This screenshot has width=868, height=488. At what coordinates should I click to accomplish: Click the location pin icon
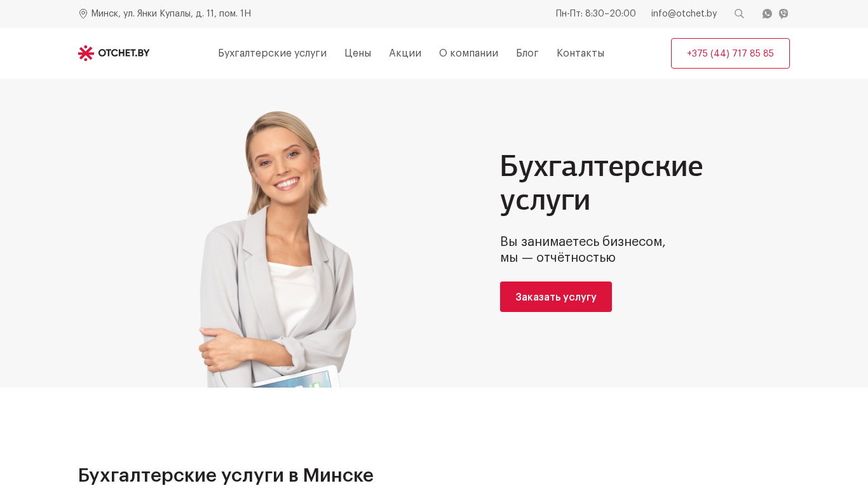pos(83,14)
